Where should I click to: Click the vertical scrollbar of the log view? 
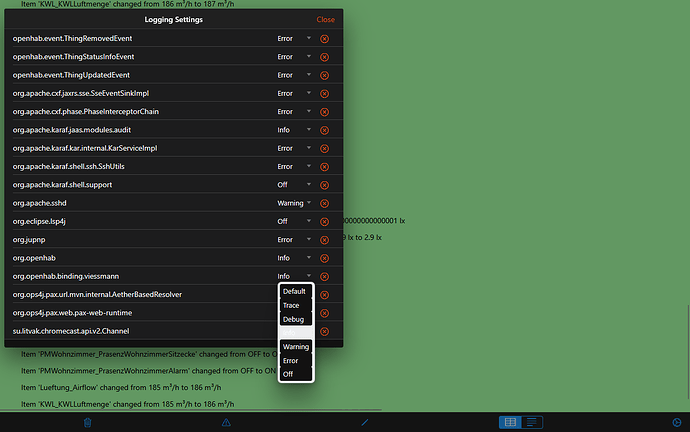click(x=688, y=352)
